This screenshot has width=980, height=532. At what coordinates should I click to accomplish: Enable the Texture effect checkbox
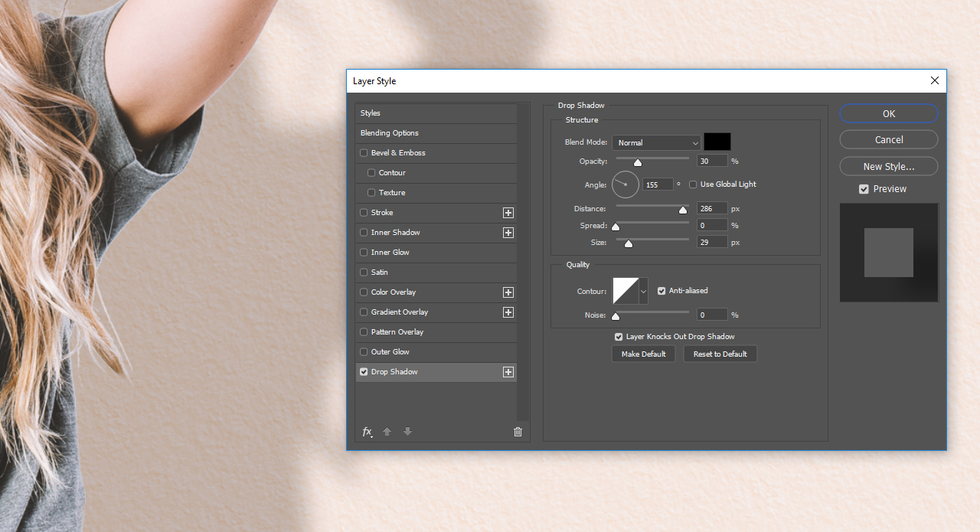[x=371, y=193]
